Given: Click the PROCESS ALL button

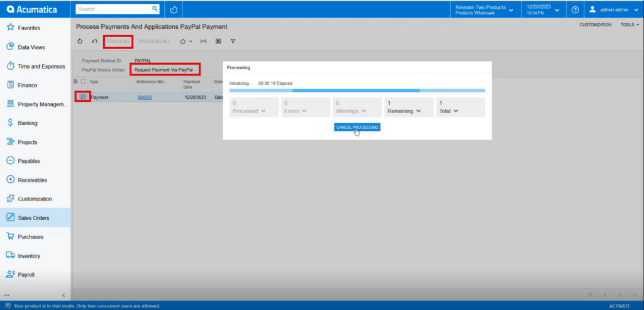Looking at the screenshot, I should [155, 42].
